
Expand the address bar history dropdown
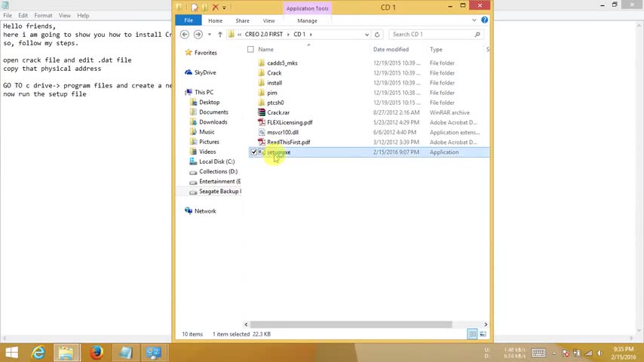coord(366,35)
